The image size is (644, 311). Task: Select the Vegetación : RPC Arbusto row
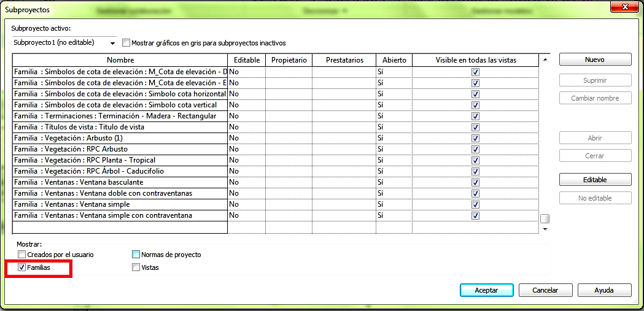[x=120, y=149]
